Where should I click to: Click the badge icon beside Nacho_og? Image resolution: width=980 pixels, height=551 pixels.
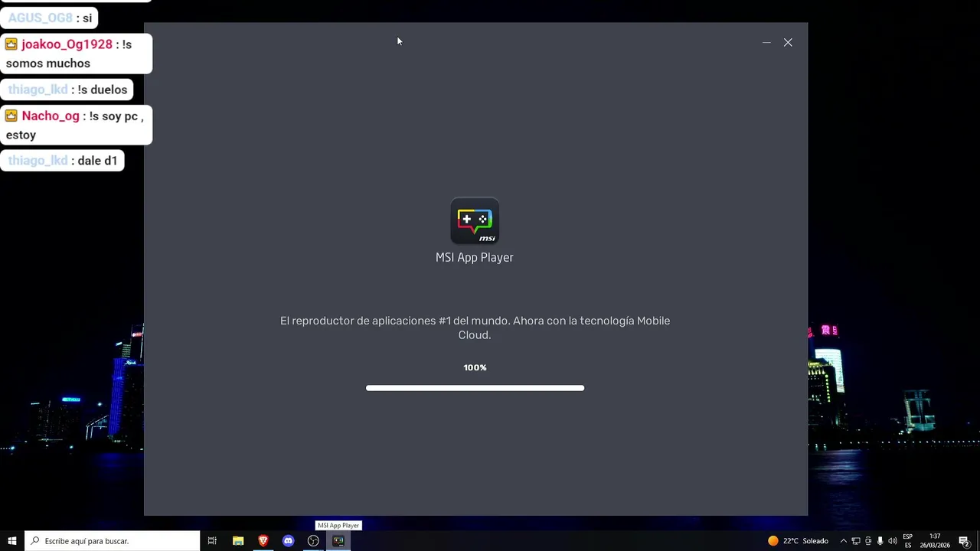(11, 116)
